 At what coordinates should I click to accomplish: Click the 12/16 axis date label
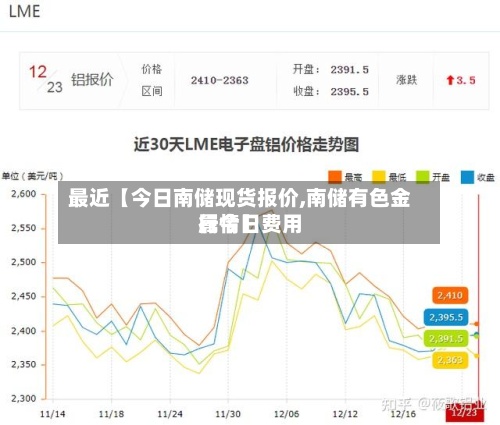(403, 414)
